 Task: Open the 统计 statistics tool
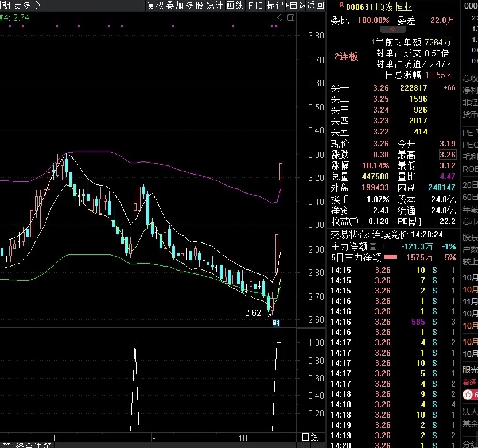click(x=215, y=6)
